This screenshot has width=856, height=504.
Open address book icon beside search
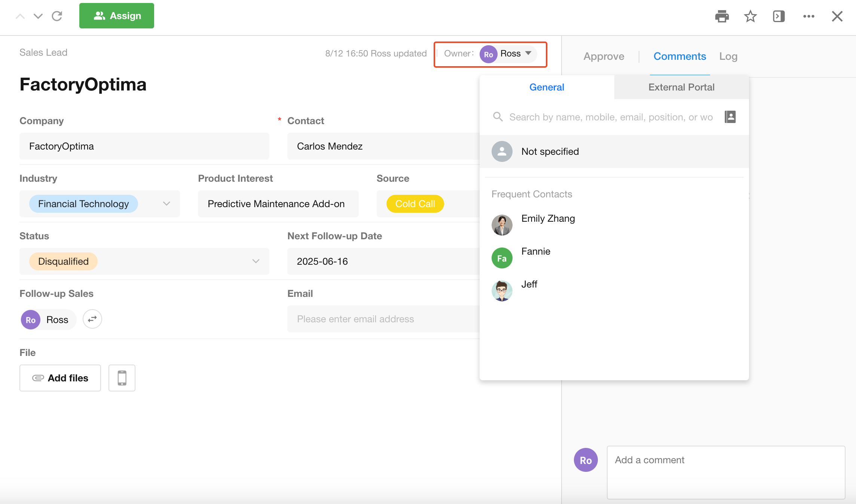tap(730, 117)
